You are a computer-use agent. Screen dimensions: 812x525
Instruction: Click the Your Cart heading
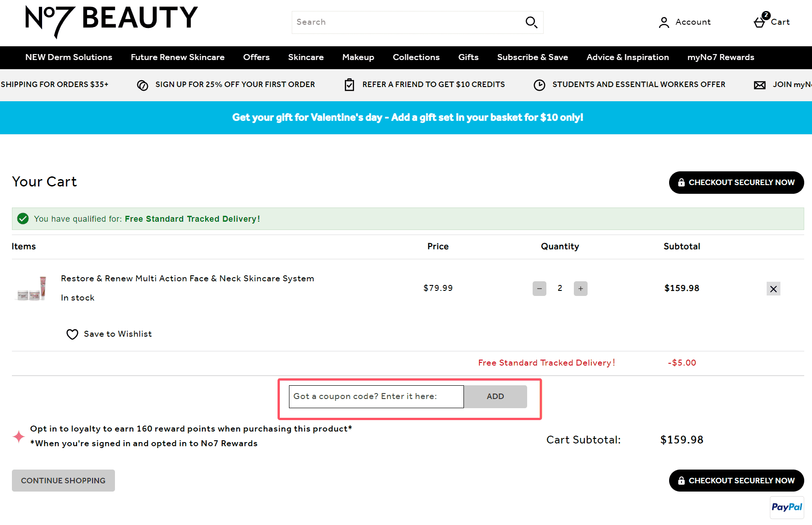(44, 182)
